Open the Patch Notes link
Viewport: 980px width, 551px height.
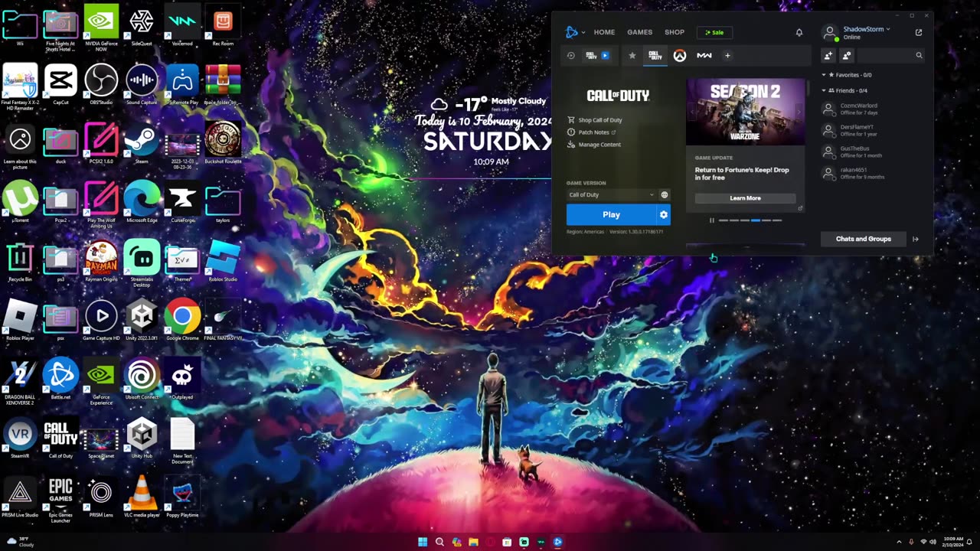[592, 132]
